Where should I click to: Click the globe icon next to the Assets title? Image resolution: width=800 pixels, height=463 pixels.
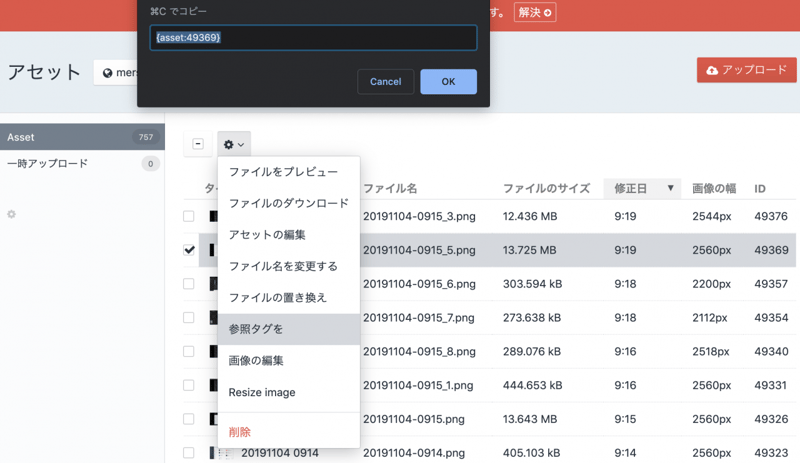pos(108,73)
